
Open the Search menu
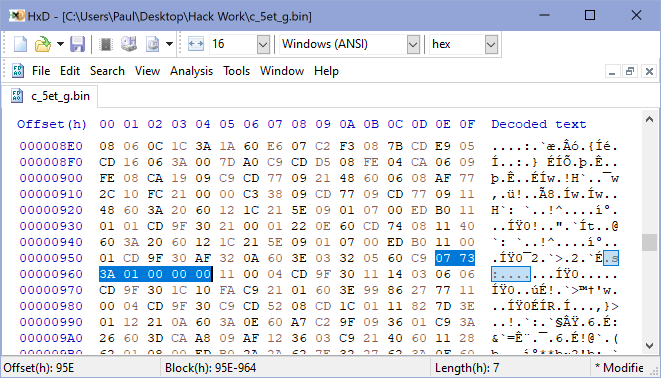coord(107,71)
